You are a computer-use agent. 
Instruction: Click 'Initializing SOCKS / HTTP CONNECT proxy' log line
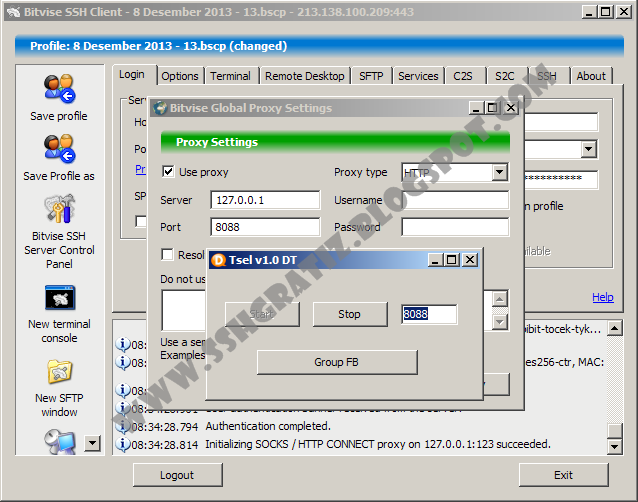[x=378, y=444]
